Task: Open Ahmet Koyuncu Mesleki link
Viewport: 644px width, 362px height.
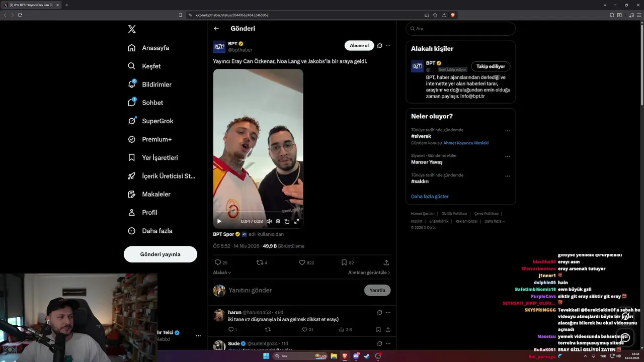Action: click(x=466, y=143)
